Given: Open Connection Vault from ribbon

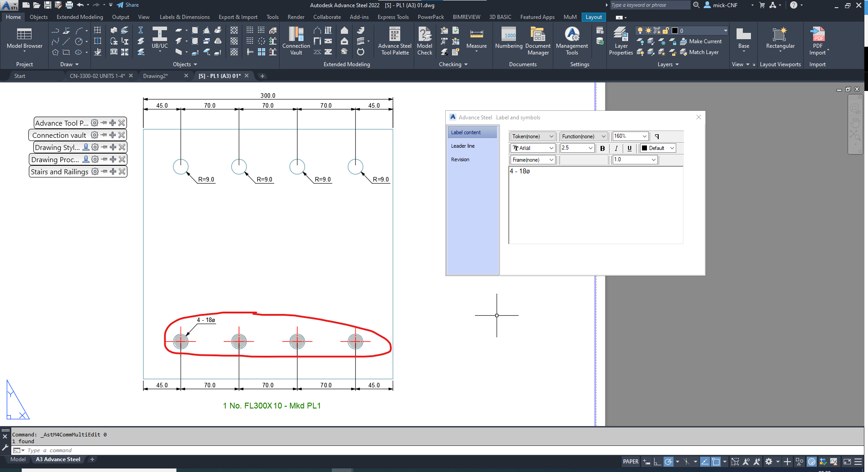Looking at the screenshot, I should [296, 41].
